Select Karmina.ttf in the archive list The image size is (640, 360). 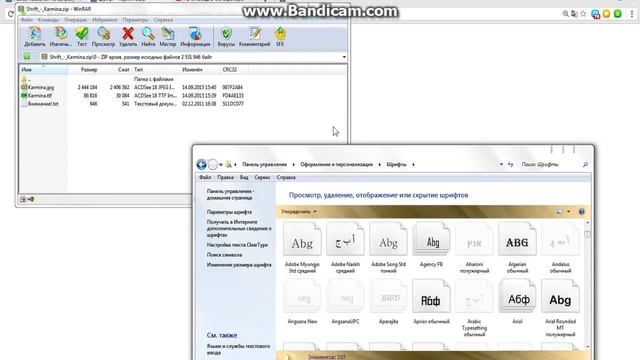(133, 96)
